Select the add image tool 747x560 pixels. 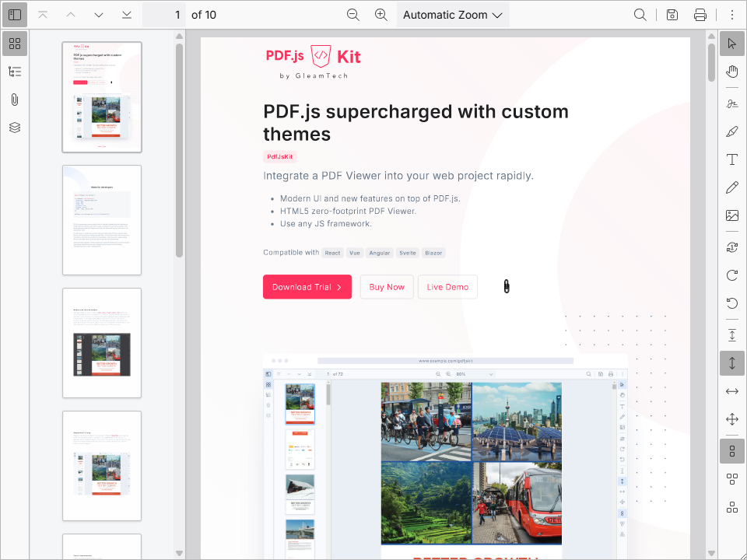point(732,215)
